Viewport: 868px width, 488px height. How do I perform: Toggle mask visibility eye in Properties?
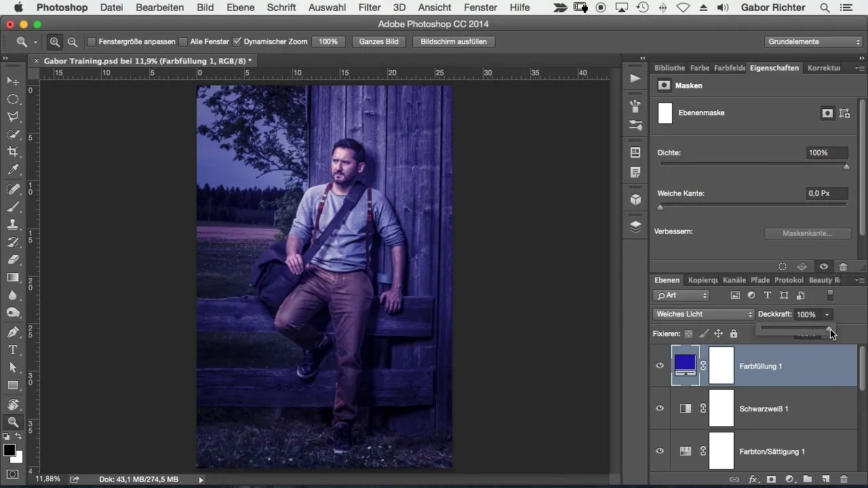pyautogui.click(x=823, y=267)
